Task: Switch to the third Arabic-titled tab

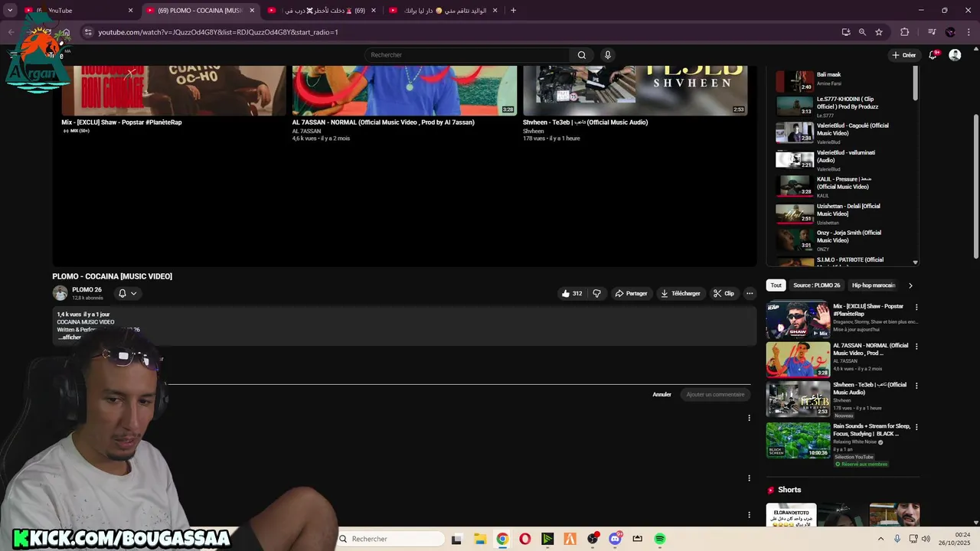Action: pyautogui.click(x=322, y=11)
